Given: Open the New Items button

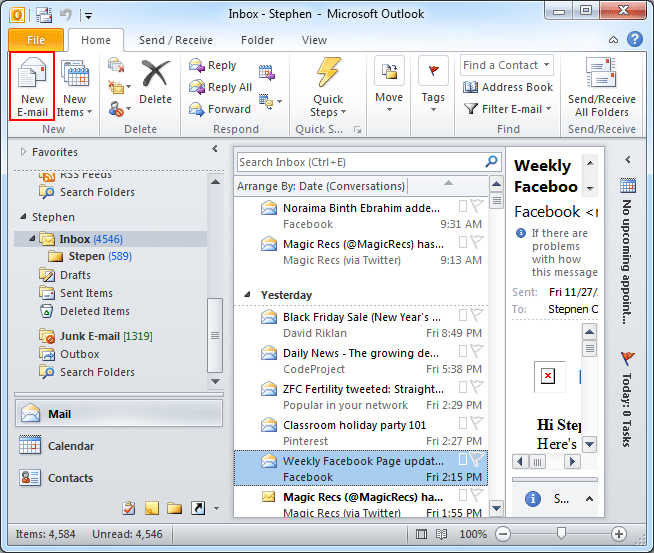Looking at the screenshot, I should (x=75, y=87).
